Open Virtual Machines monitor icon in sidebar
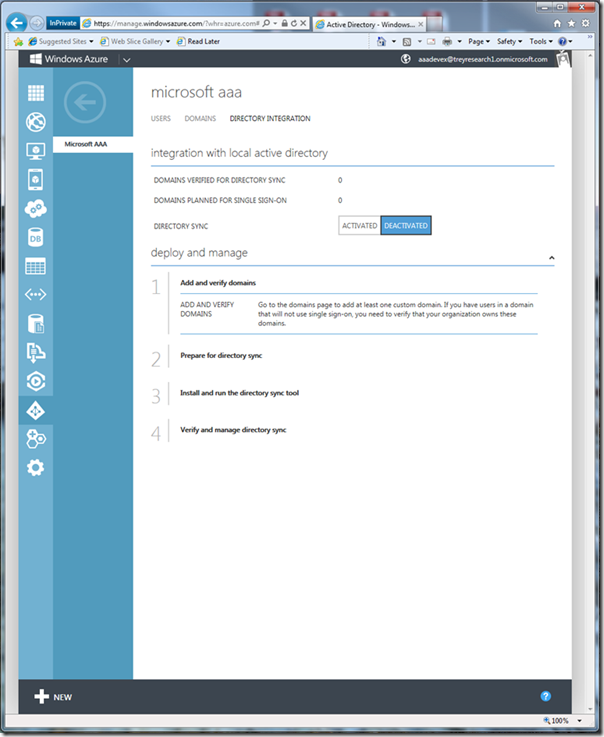This screenshot has width=604, height=737. click(x=36, y=151)
